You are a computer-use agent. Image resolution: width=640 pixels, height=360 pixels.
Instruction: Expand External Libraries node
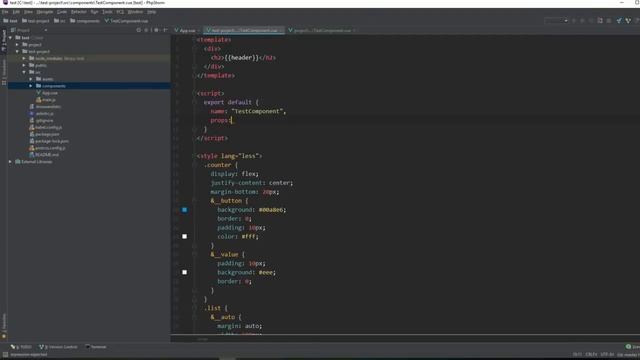[11, 162]
